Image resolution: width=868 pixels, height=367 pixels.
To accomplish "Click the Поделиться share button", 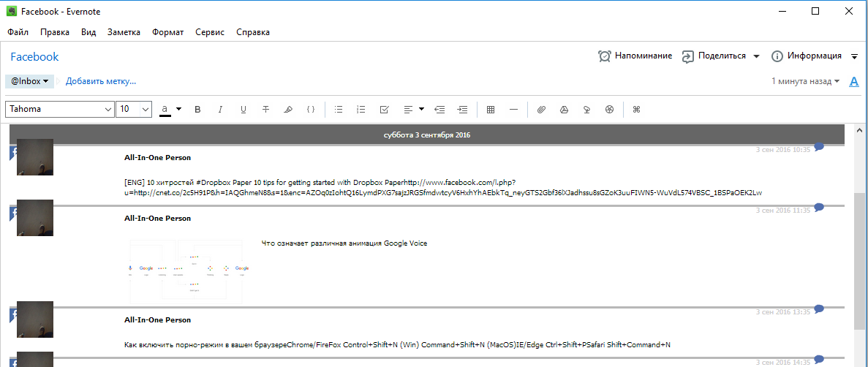I will [713, 56].
